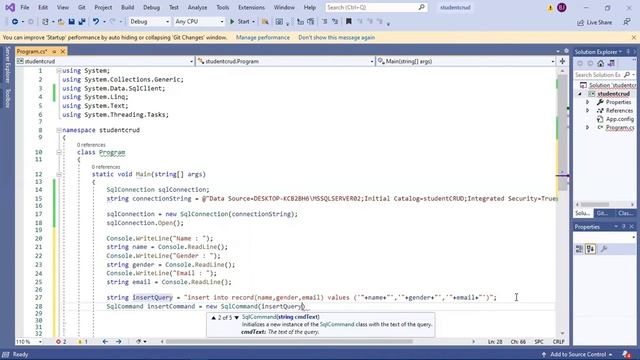This screenshot has width=640, height=360.
Task: Switch to the Class View panel tab
Action: click(625, 213)
